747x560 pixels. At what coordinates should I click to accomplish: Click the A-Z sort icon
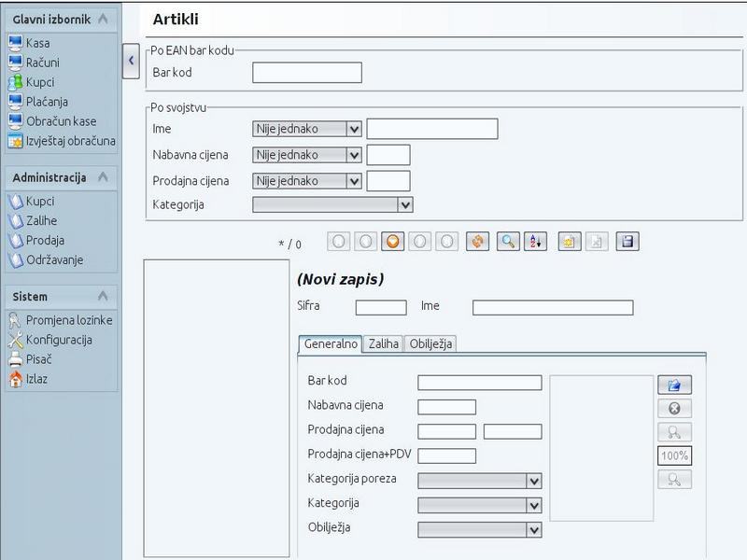[535, 242]
